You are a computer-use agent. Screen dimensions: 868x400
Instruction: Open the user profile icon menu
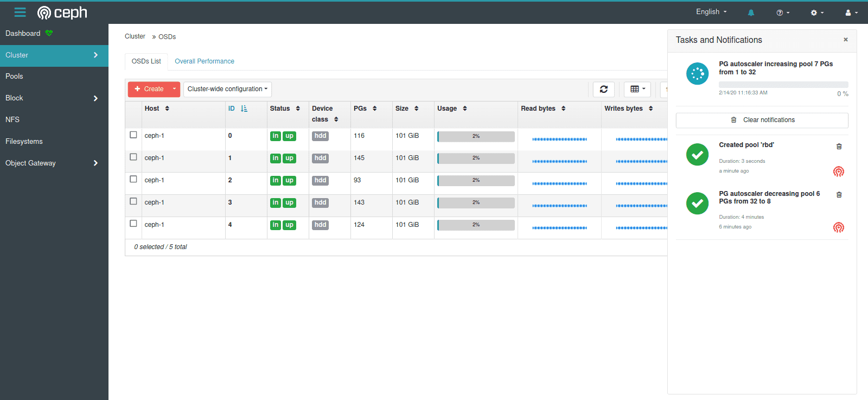point(851,12)
